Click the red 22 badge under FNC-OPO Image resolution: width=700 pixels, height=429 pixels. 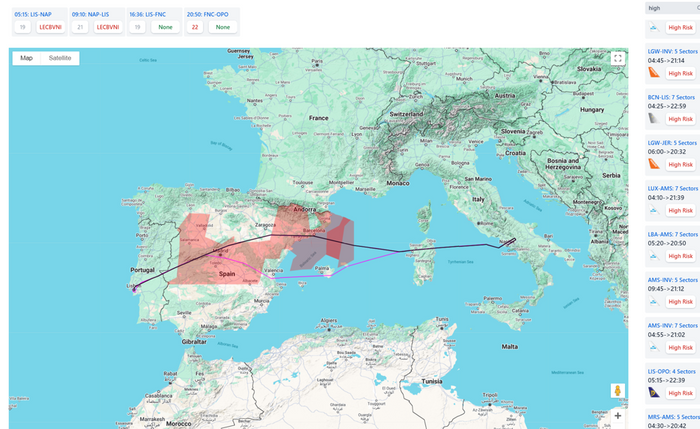pos(194,28)
